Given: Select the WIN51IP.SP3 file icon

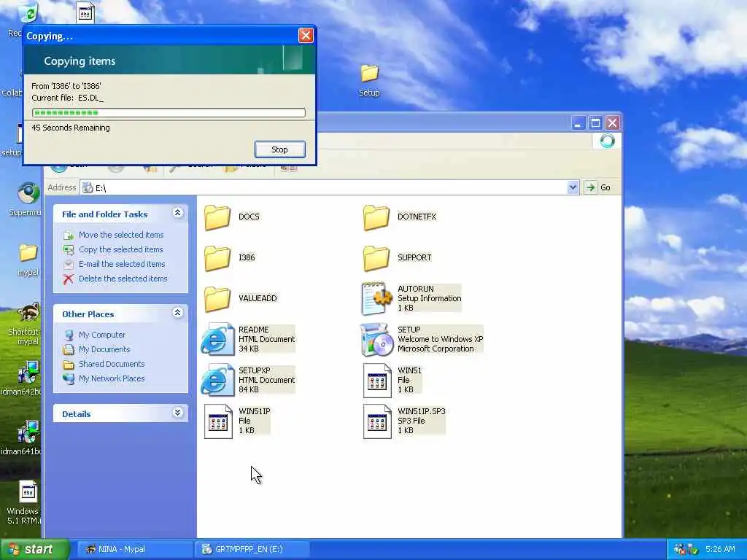Looking at the screenshot, I should (x=377, y=421).
